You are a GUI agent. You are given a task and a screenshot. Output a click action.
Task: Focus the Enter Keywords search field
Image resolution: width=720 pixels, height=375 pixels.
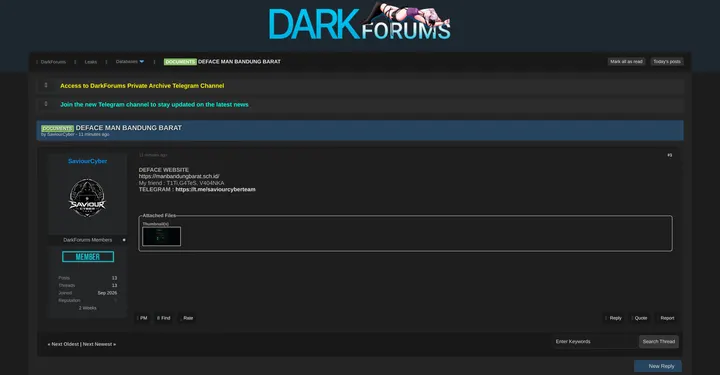pos(595,341)
